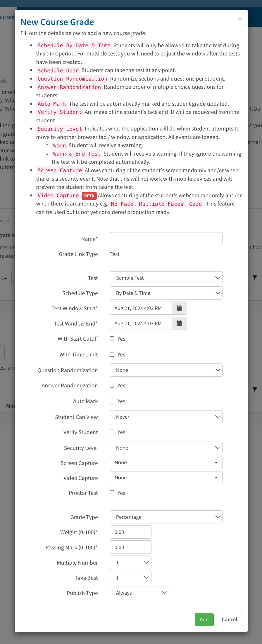Click the Test Window End date field
This screenshot has height=644, width=262.
coord(141,323)
